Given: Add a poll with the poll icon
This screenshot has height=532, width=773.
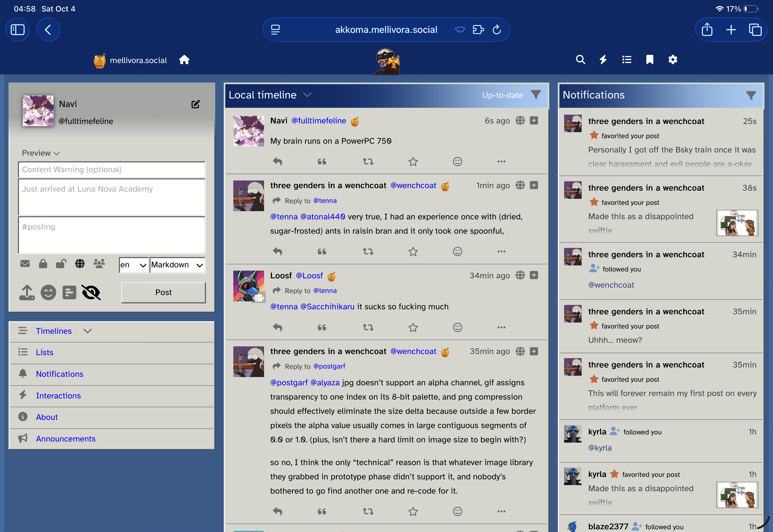Looking at the screenshot, I should pos(69,292).
